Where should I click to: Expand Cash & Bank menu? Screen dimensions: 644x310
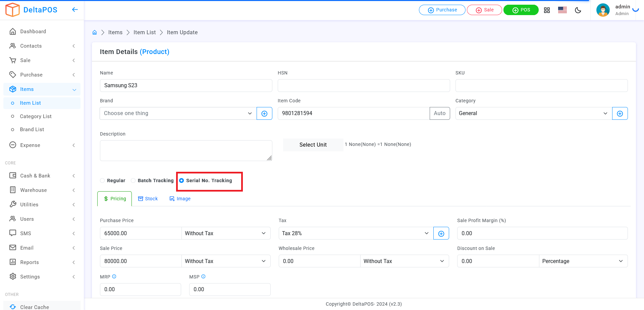pos(42,176)
